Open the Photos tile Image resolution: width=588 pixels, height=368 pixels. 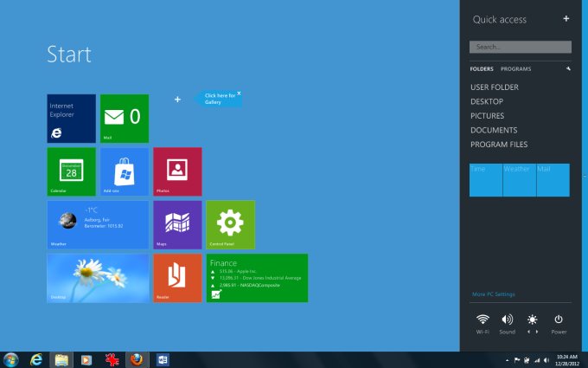[177, 171]
